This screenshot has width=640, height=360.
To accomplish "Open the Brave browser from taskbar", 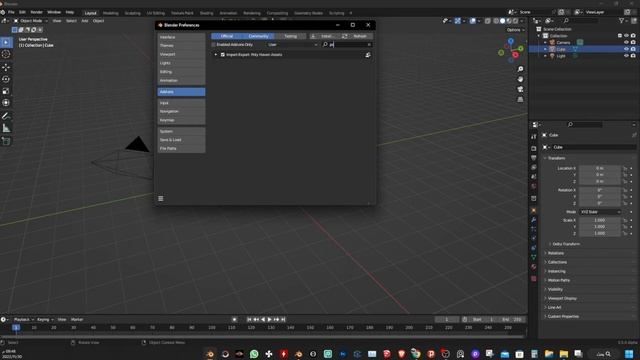I will click(x=402, y=354).
